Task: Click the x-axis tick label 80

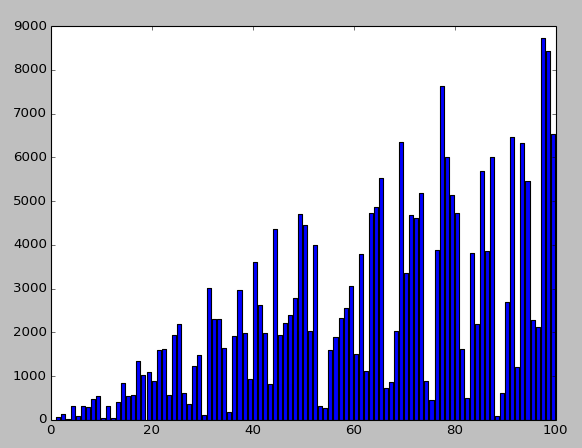Action: tap(455, 430)
